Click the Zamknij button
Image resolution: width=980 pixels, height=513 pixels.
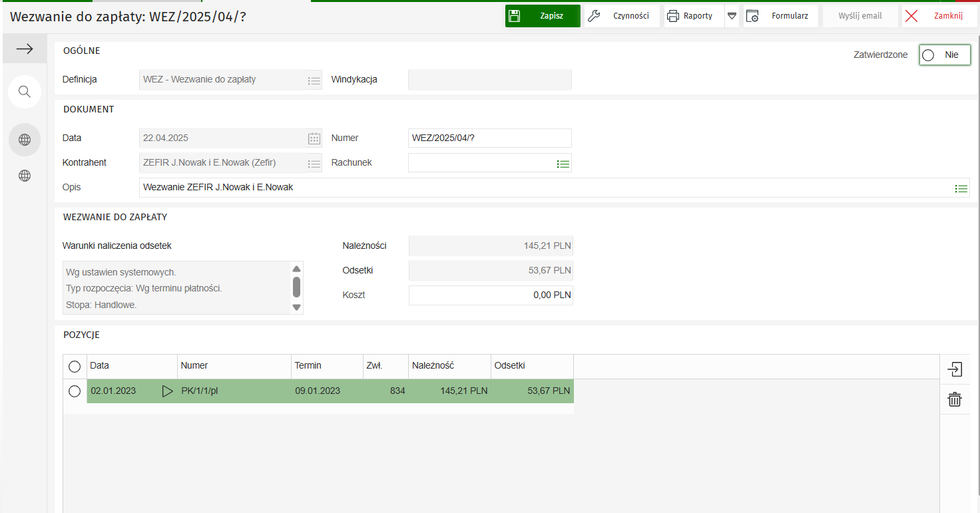point(939,16)
